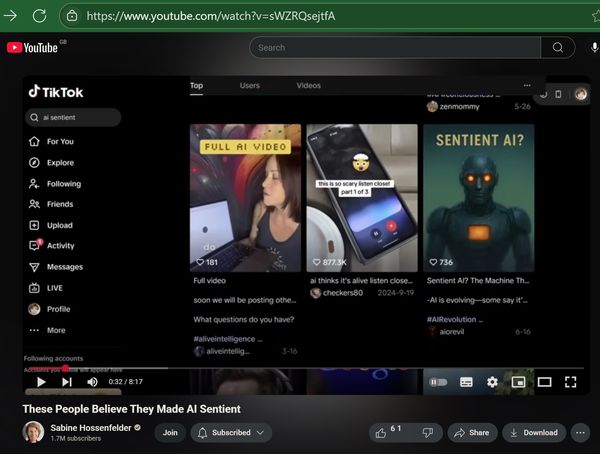The width and height of the screenshot is (600, 454).
Task: Open the 'this is so scary' phone thumbnail
Action: 362,198
